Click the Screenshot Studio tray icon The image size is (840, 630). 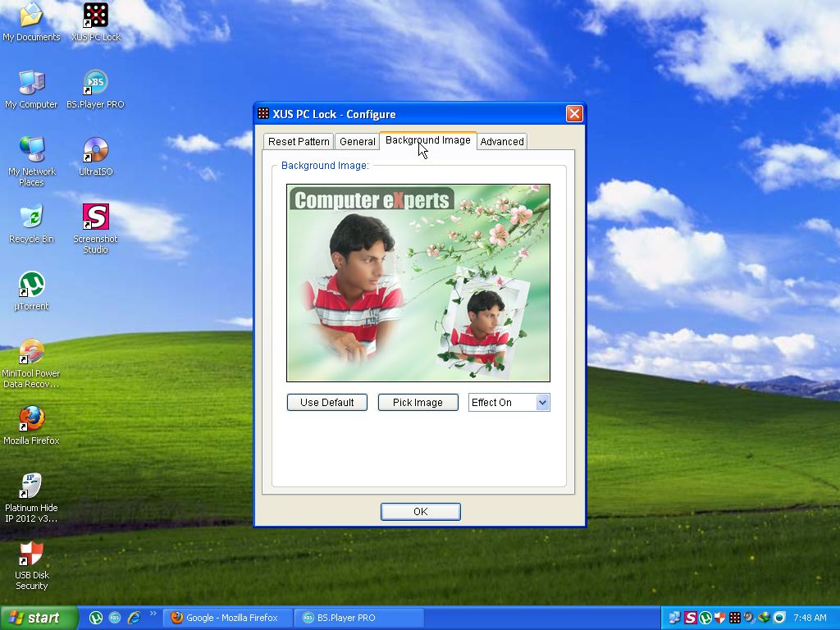[691, 618]
